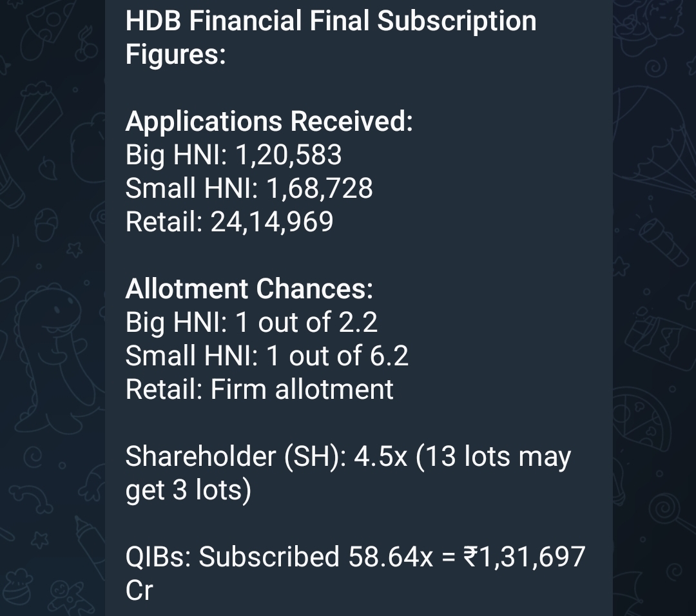The width and height of the screenshot is (696, 616).
Task: Tap the "Cr" text on the last line
Action: tap(139, 591)
